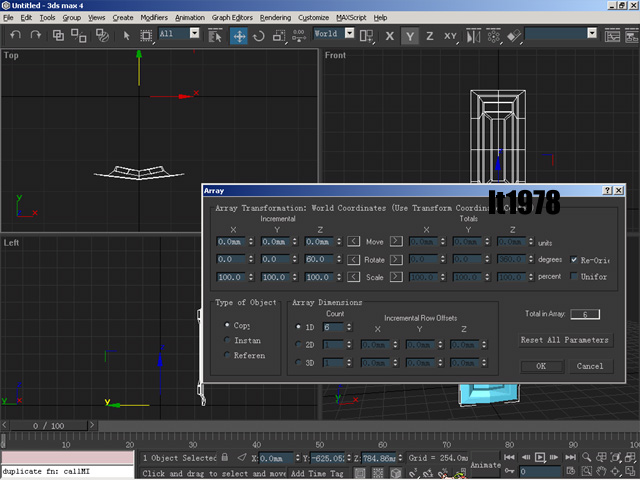This screenshot has height=480, width=640.
Task: Click Reset All Parameters button
Action: point(564,340)
